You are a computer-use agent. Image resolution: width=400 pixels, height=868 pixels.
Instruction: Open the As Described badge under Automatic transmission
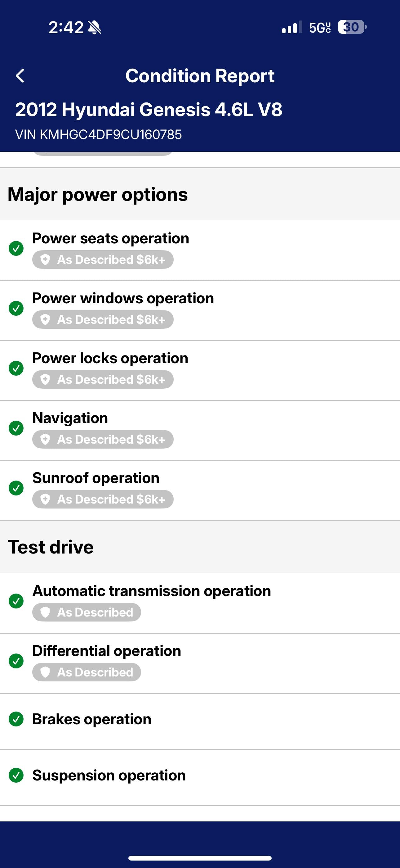click(87, 612)
